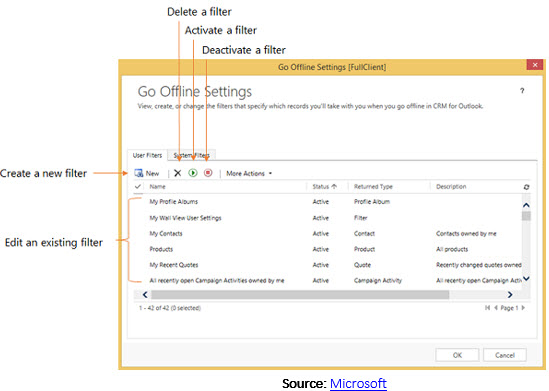
Task: Toggle the select-all checkmark in header
Action: pos(138,187)
